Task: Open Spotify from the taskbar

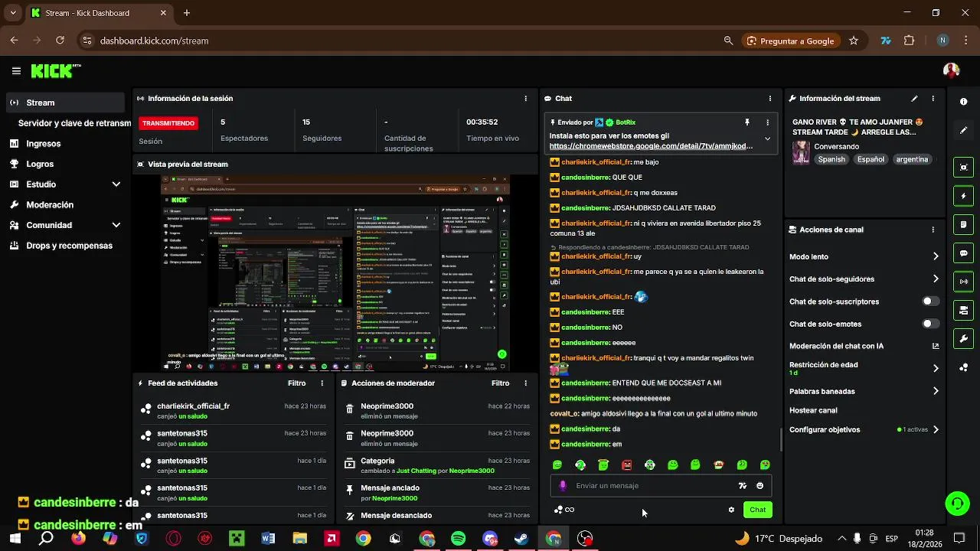Action: coord(459,539)
